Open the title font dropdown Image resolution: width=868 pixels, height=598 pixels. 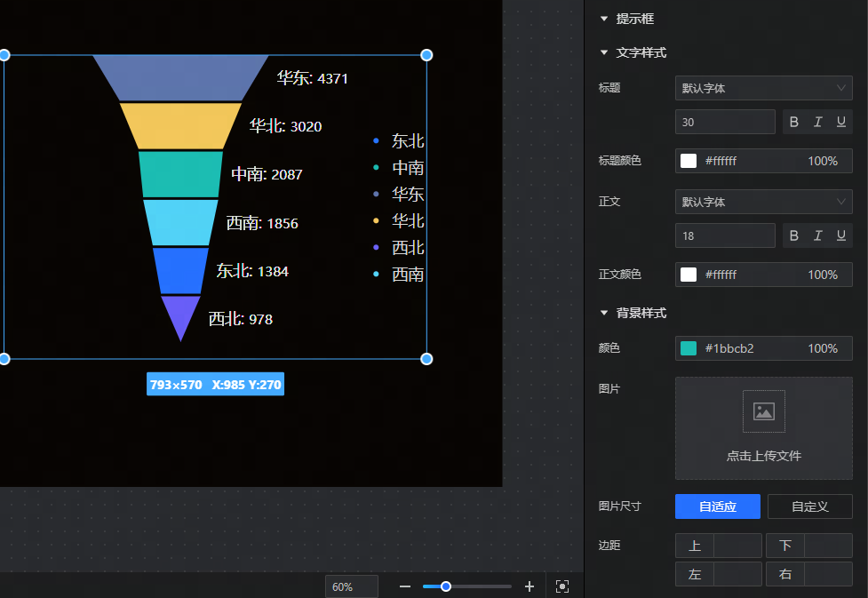763,88
